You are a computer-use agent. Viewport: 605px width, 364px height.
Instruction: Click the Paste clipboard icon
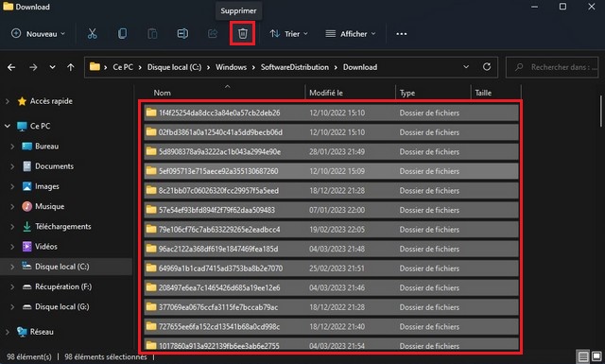click(152, 34)
